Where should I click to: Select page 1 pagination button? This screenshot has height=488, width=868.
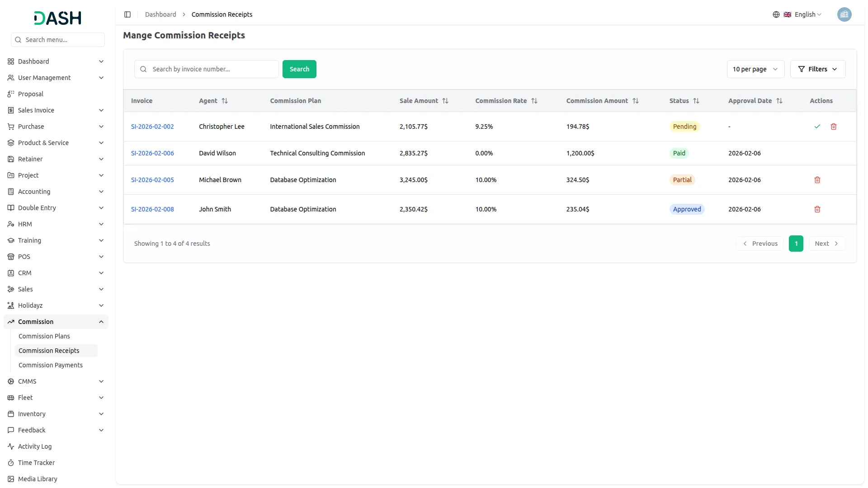pos(796,244)
